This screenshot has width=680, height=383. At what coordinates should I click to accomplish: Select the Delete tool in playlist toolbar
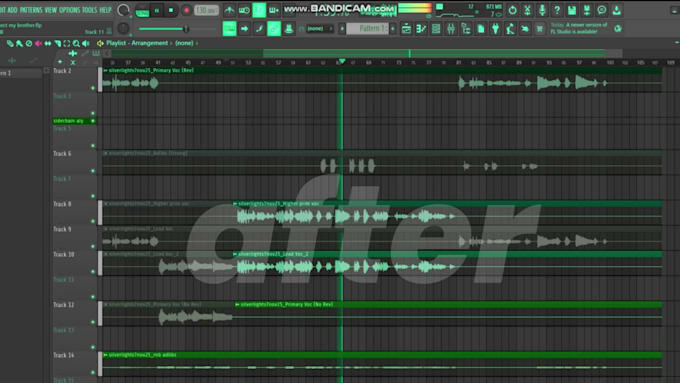29,43
